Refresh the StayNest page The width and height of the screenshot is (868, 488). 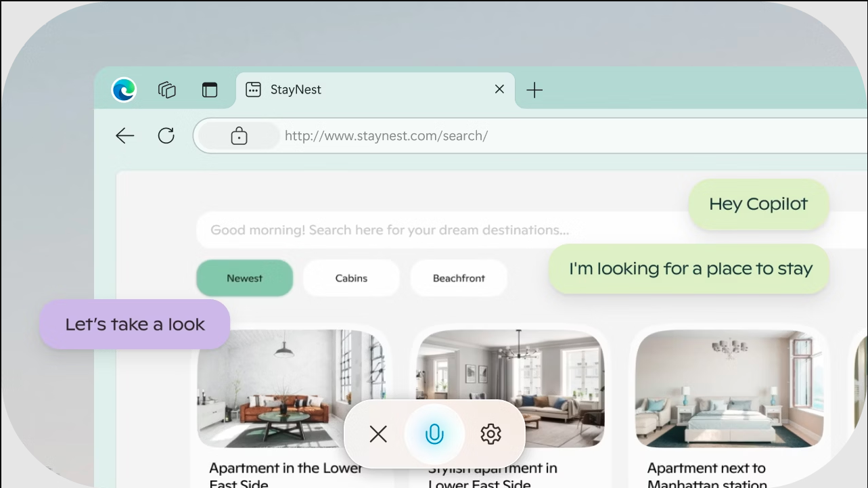point(166,136)
